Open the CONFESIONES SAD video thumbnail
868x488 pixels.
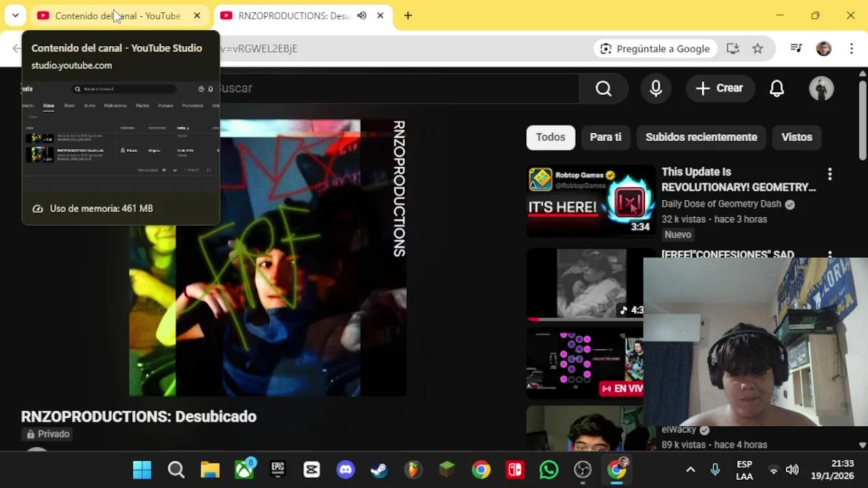tap(585, 283)
